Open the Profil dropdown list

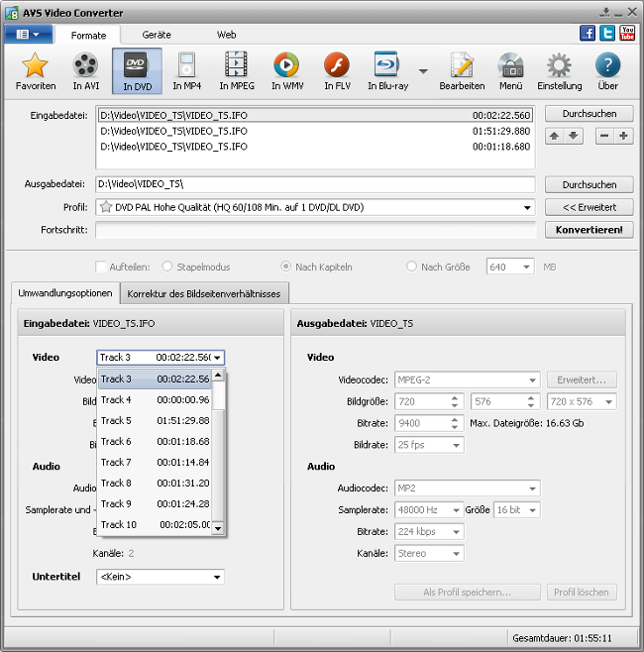pos(527,207)
